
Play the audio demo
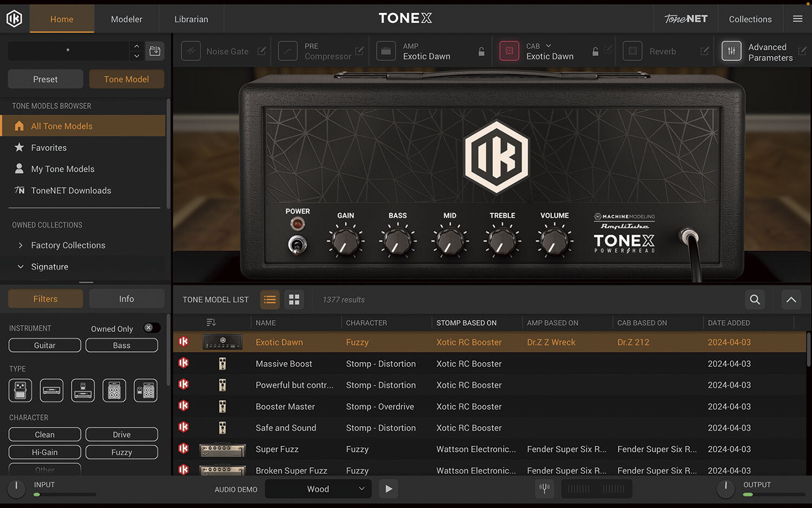click(388, 489)
